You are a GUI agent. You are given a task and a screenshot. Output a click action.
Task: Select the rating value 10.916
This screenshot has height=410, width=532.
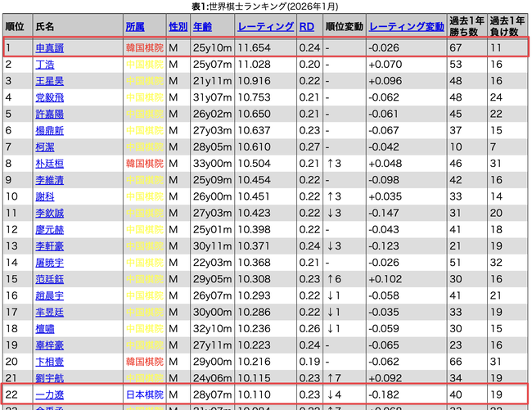tap(254, 81)
